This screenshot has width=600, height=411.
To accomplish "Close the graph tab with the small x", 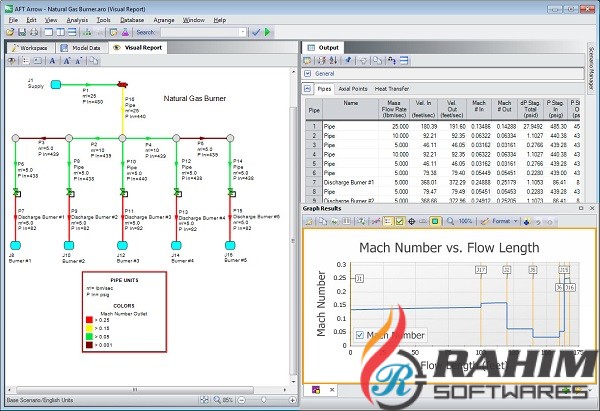I will click(332, 390).
